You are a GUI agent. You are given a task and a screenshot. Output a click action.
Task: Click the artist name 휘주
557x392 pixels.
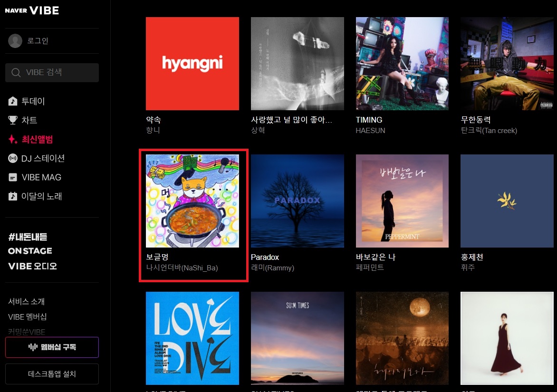(x=468, y=268)
